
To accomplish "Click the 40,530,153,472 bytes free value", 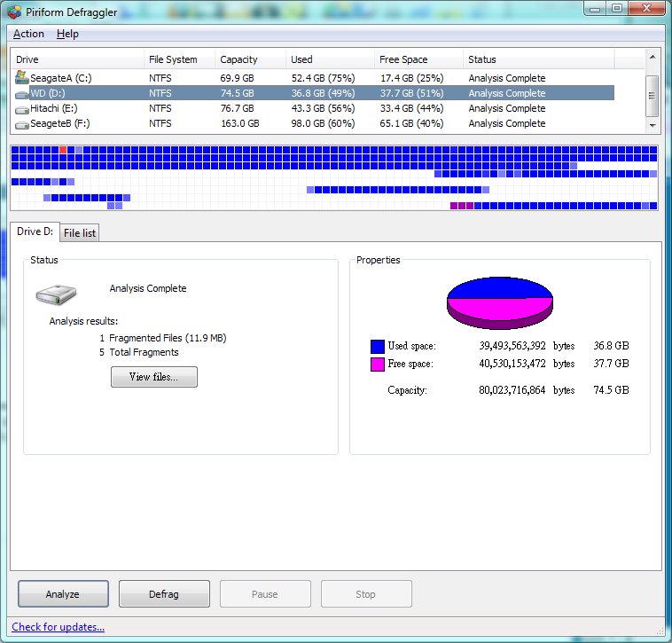I will click(512, 364).
